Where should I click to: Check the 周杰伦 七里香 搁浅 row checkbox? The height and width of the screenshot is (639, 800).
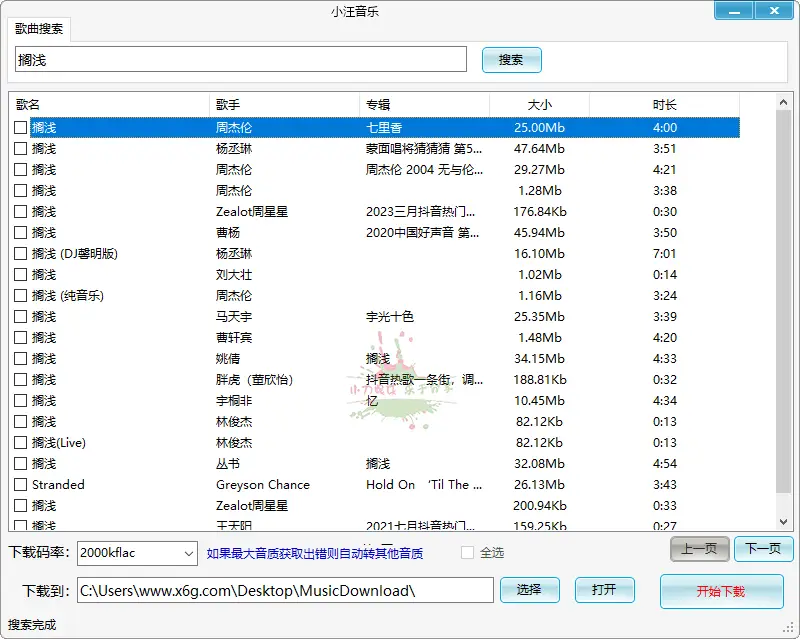[19, 127]
